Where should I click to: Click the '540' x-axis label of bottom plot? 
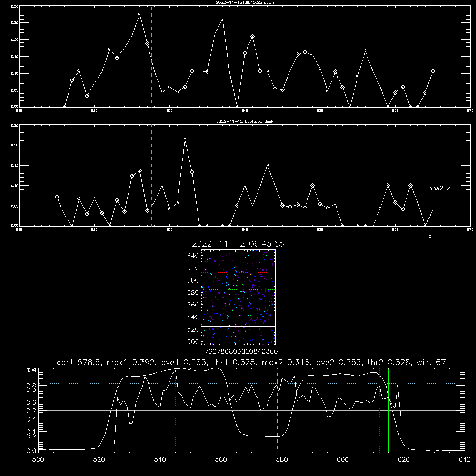(x=160, y=460)
